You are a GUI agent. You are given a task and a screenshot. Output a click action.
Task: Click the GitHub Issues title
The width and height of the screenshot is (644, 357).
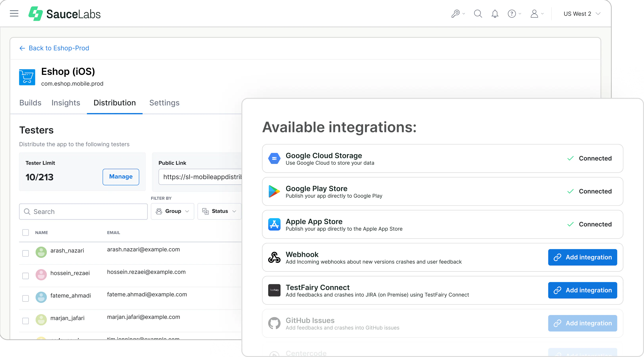(310, 321)
